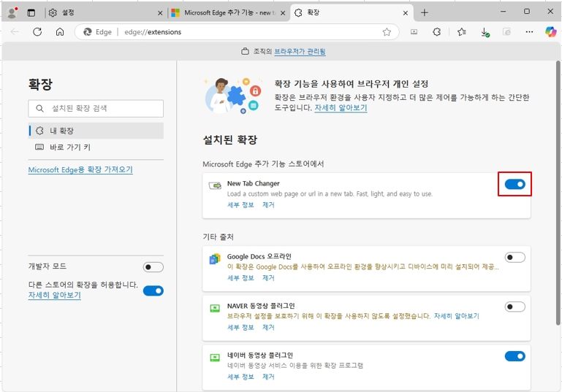Disable the 네이버 동영상 플러그인 toggle
The height and width of the screenshot is (392, 562).
click(x=514, y=356)
